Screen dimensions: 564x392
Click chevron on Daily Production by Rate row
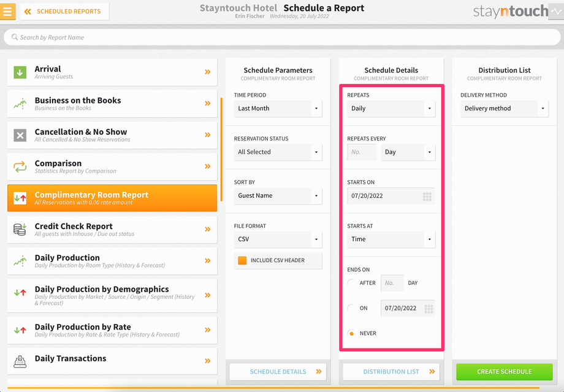(x=208, y=330)
